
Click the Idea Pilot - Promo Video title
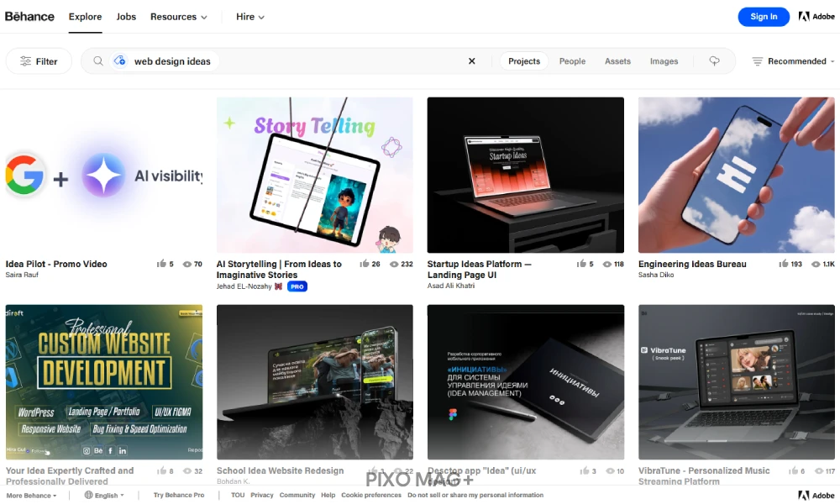(x=56, y=264)
